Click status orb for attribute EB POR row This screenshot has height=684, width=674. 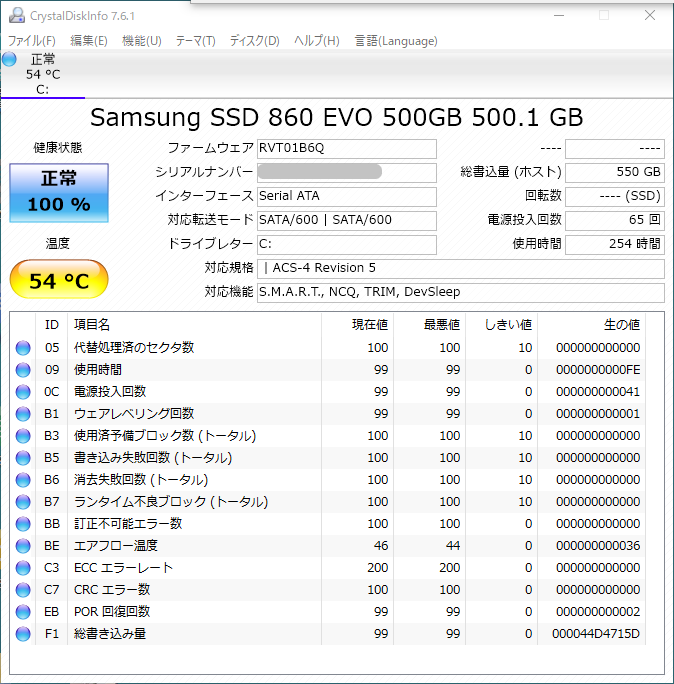23,612
